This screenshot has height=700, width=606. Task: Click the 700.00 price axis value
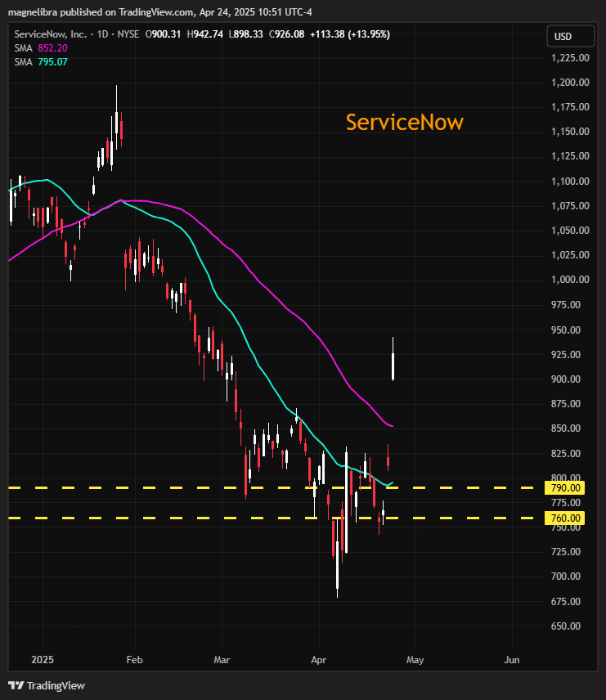[566, 577]
